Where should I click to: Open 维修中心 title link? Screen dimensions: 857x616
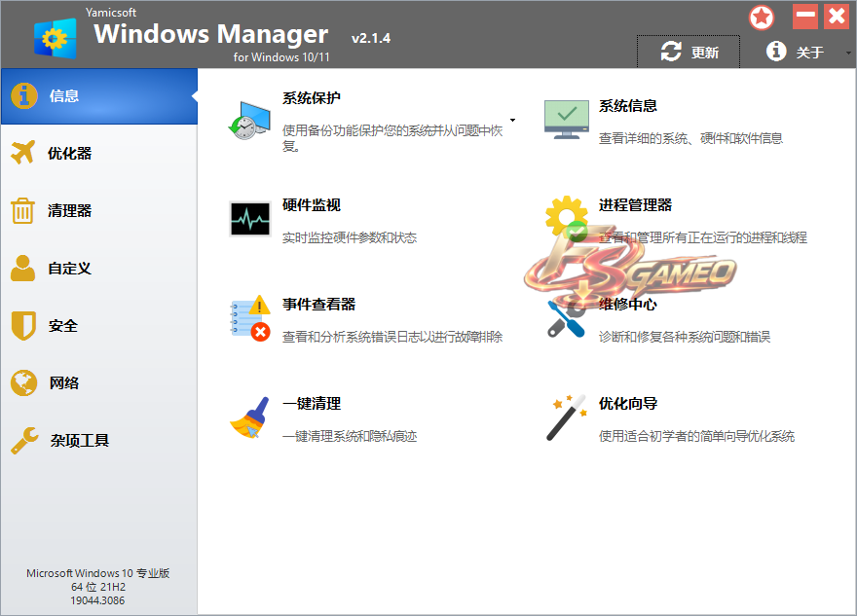[x=627, y=305]
